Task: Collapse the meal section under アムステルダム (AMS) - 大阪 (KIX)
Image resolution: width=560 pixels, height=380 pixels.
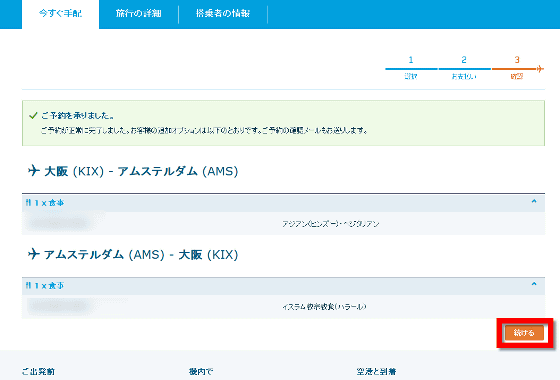Action: pyautogui.click(x=534, y=284)
